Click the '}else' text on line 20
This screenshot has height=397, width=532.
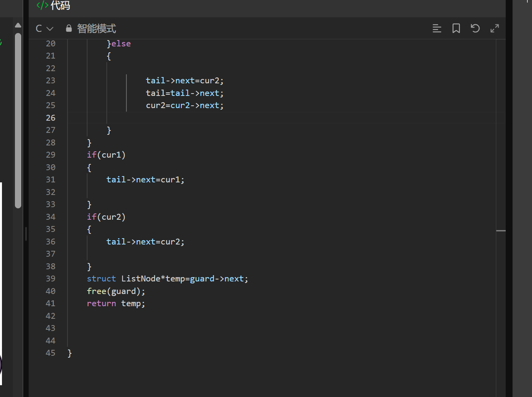[119, 44]
